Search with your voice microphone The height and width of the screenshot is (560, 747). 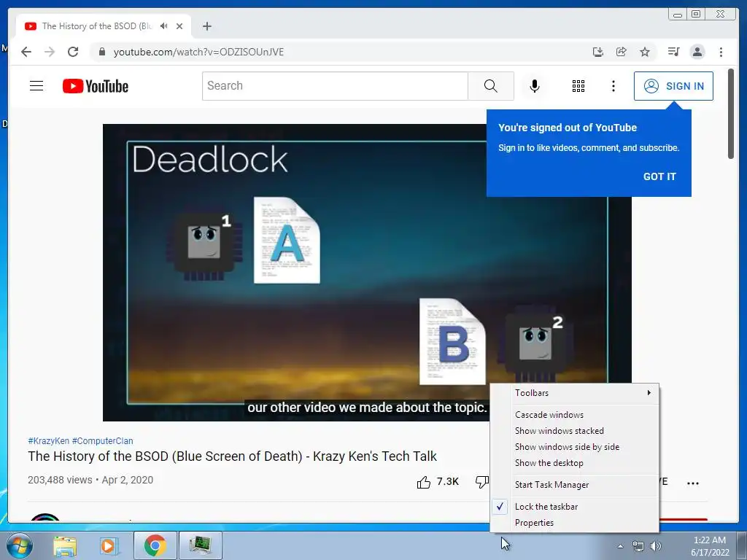[535, 86]
